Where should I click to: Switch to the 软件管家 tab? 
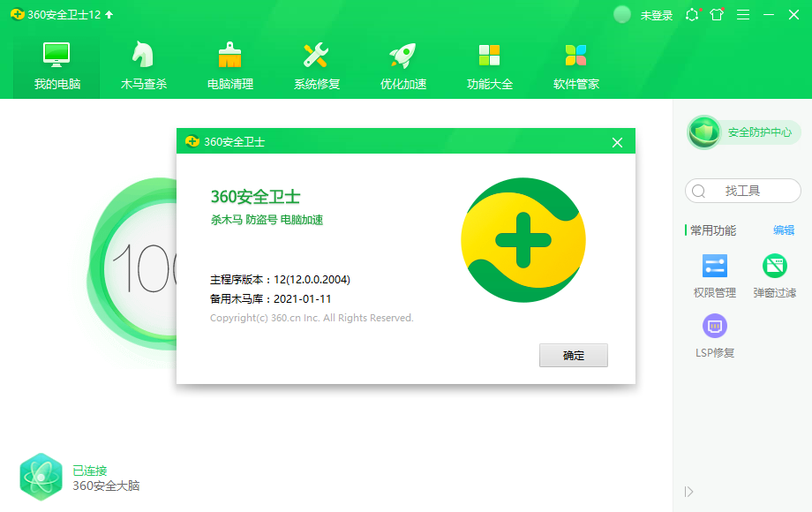[x=575, y=64]
